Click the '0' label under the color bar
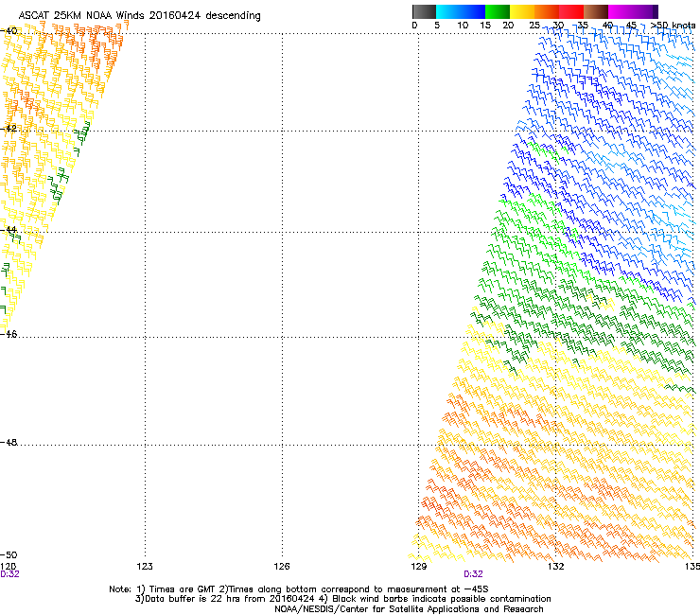The image size is (700, 615). pos(414,26)
